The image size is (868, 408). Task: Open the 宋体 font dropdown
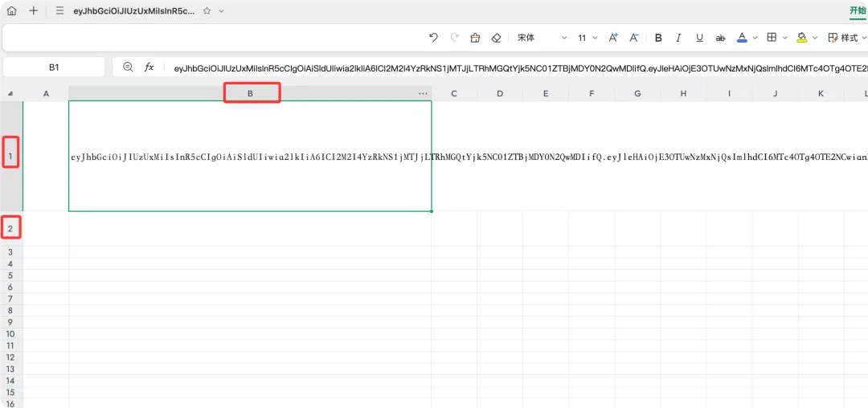[x=542, y=38]
